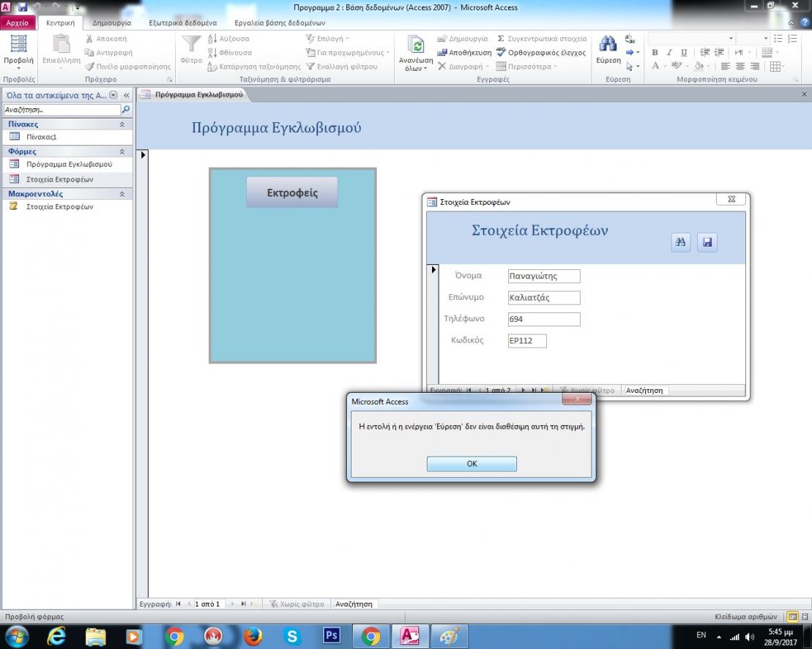Click the Εύρεση binoculars icon in ribbon
The image size is (812, 649).
(x=608, y=45)
